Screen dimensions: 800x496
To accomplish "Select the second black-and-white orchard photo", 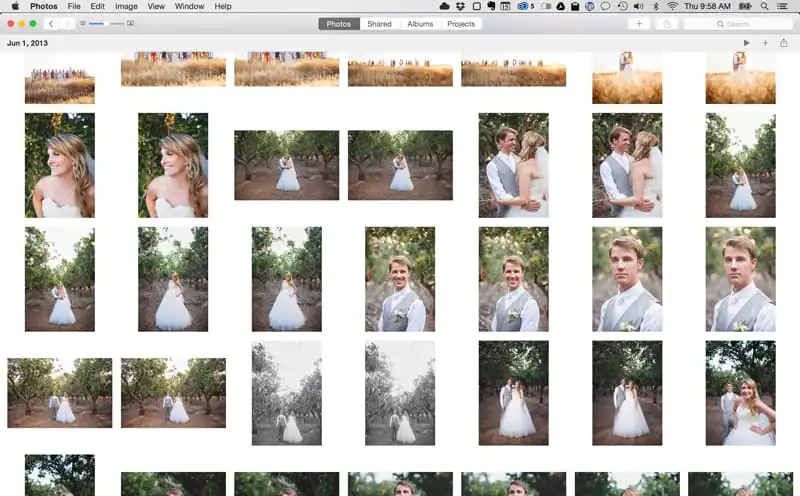I will coord(400,393).
